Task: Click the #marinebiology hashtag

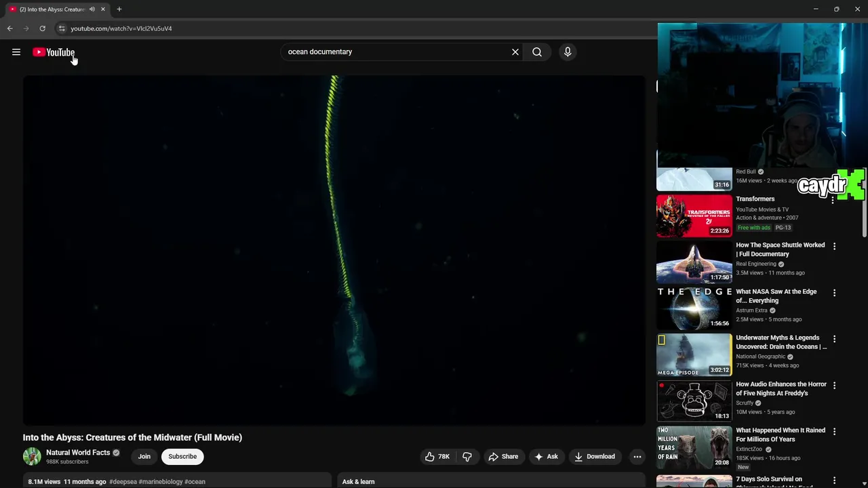Action: pyautogui.click(x=161, y=481)
